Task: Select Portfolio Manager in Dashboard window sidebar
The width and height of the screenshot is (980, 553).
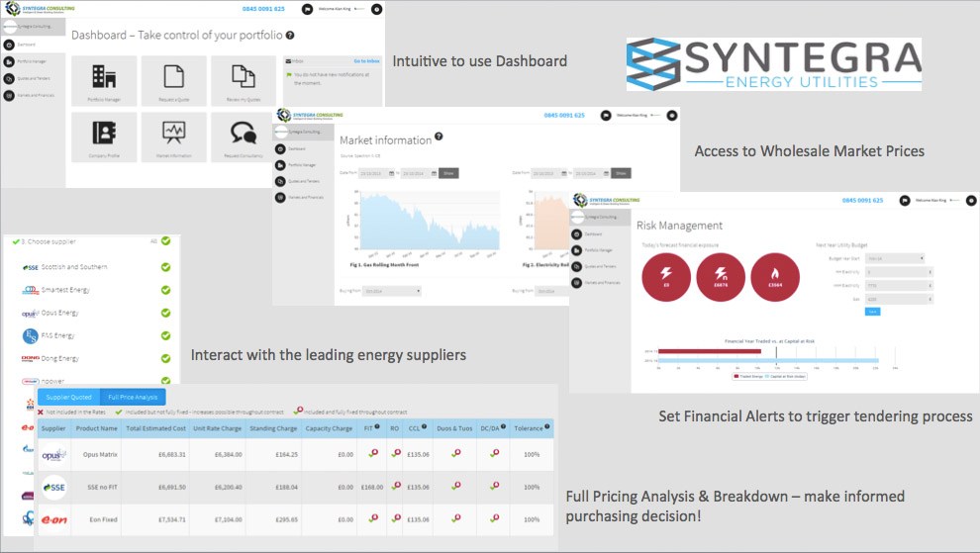Action: click(x=33, y=62)
